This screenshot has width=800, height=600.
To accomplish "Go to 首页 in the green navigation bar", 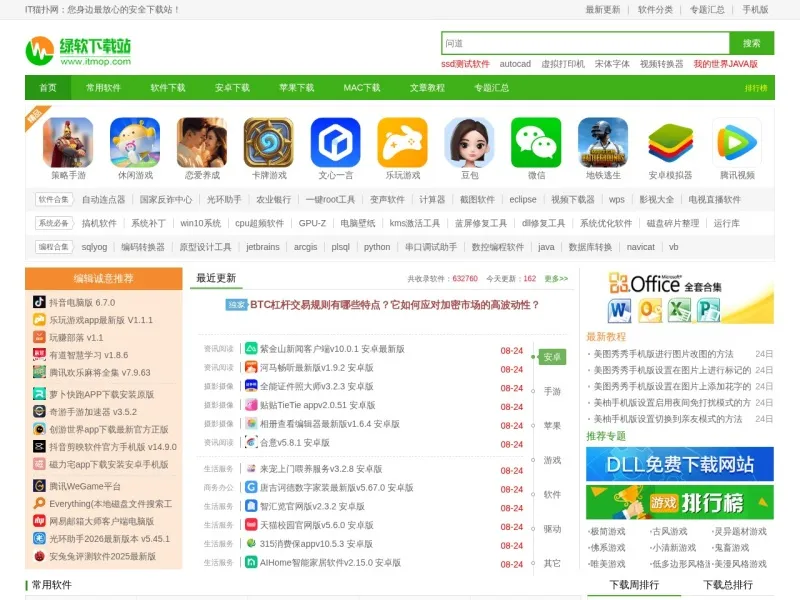I will pos(48,88).
